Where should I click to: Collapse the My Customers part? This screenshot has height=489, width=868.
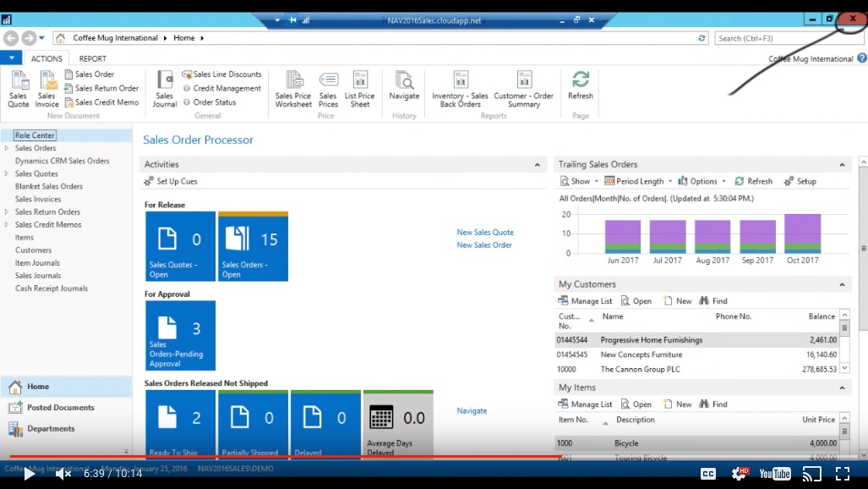point(842,284)
